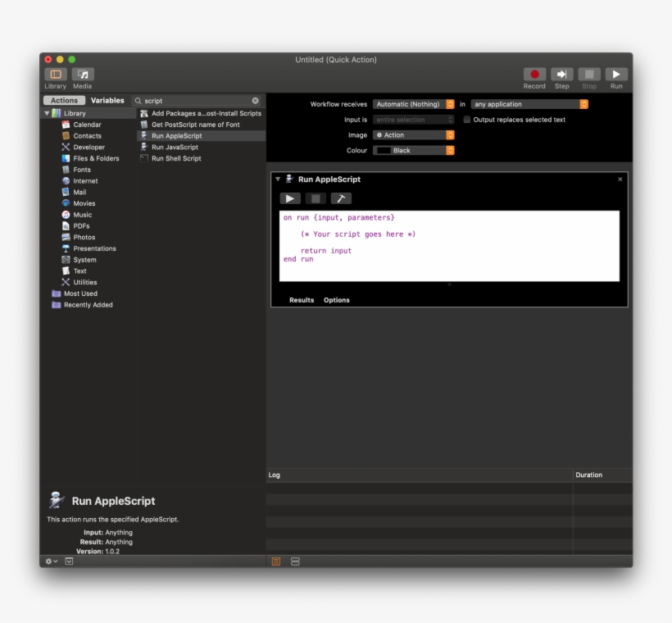
Task: Click the Run button in the toolbar
Action: point(615,73)
